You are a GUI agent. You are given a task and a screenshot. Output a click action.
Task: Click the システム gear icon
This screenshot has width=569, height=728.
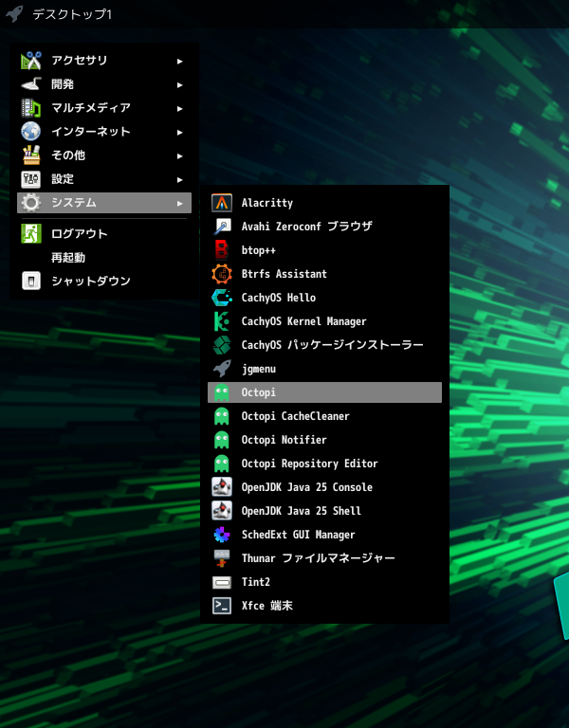pos(31,203)
